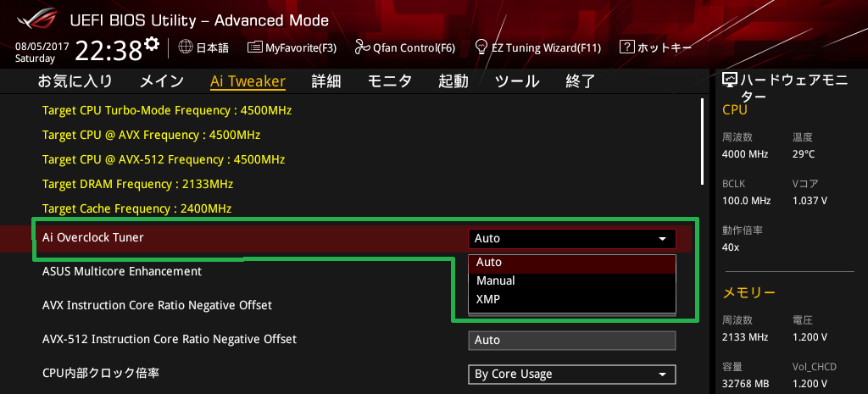
Task: Collapse the Ai Overclock Tuner dropdown
Action: tap(572, 238)
